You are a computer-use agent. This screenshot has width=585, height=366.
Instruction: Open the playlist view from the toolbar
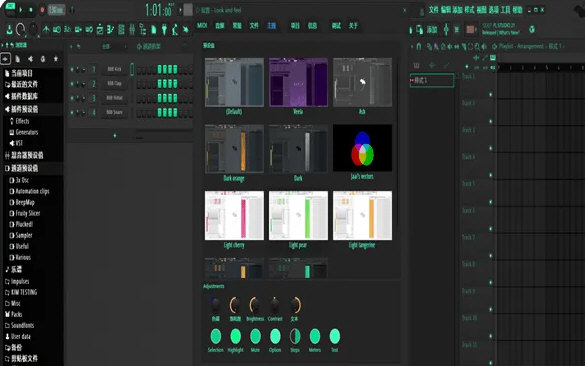[x=100, y=29]
